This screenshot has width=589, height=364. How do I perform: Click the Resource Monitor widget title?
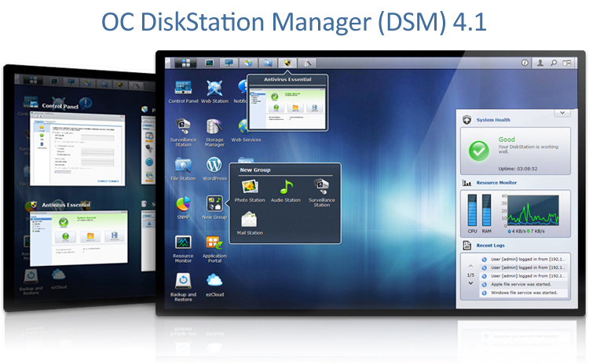(x=496, y=183)
